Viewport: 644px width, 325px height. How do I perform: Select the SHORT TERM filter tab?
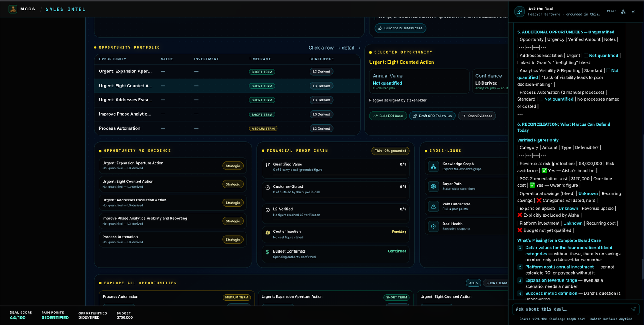pyautogui.click(x=496, y=283)
